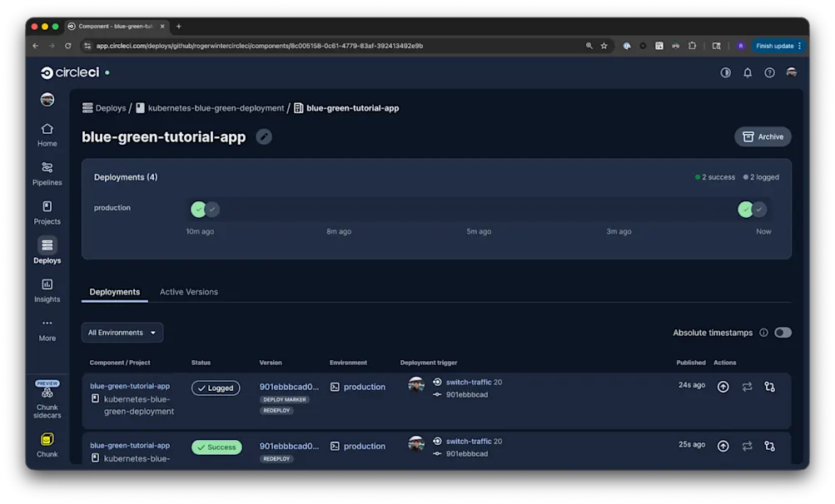The height and width of the screenshot is (504, 835).
Task: Open Pipelines in the sidebar
Action: (x=47, y=174)
